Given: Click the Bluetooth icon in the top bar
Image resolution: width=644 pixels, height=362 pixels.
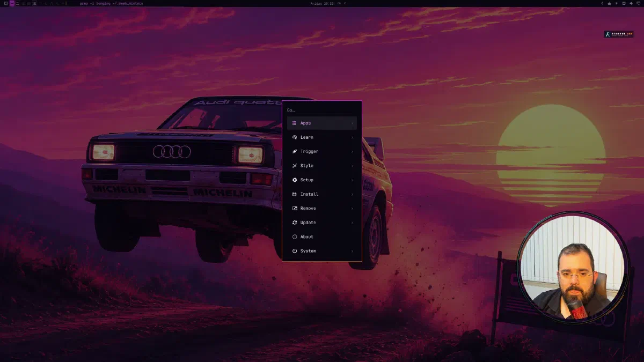Looking at the screenshot, I should (x=616, y=3).
